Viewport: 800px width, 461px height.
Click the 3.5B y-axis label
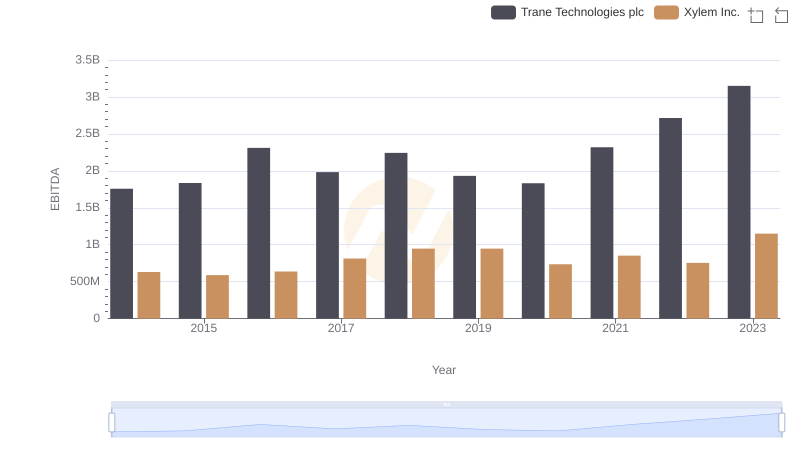tap(88, 60)
